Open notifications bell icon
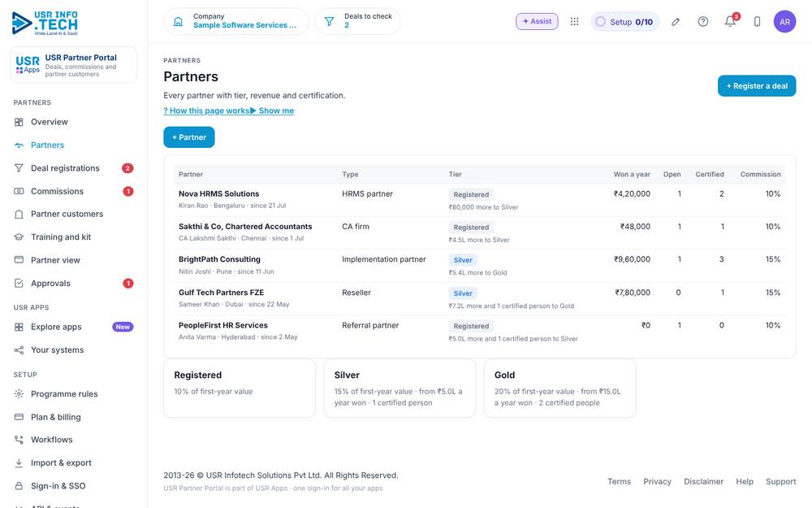The width and height of the screenshot is (812, 508). click(x=730, y=22)
